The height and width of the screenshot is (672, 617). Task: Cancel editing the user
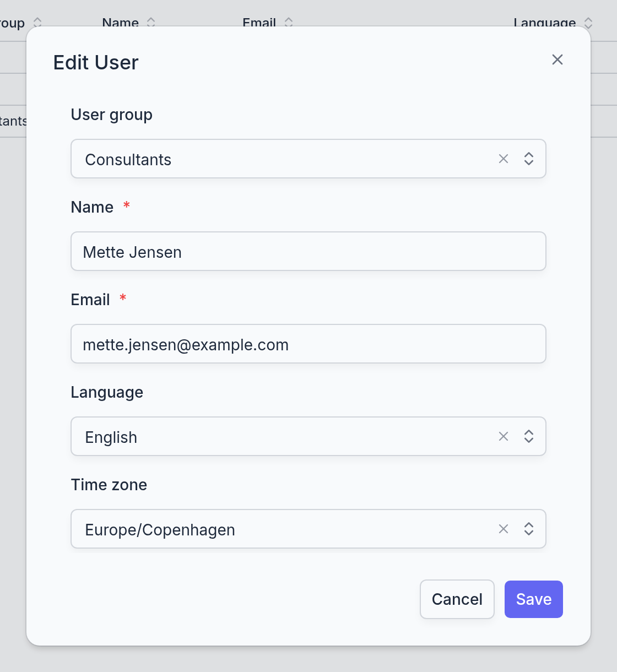coord(457,599)
